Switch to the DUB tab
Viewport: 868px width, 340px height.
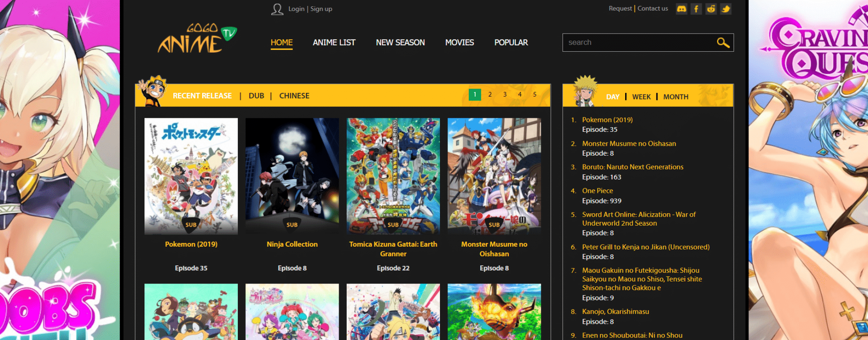click(x=256, y=96)
